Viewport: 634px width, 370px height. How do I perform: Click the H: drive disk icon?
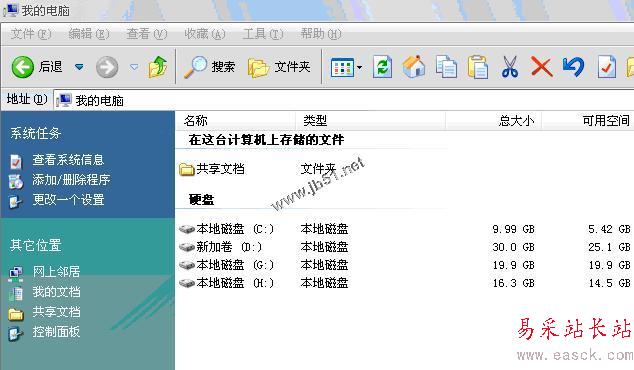187,283
